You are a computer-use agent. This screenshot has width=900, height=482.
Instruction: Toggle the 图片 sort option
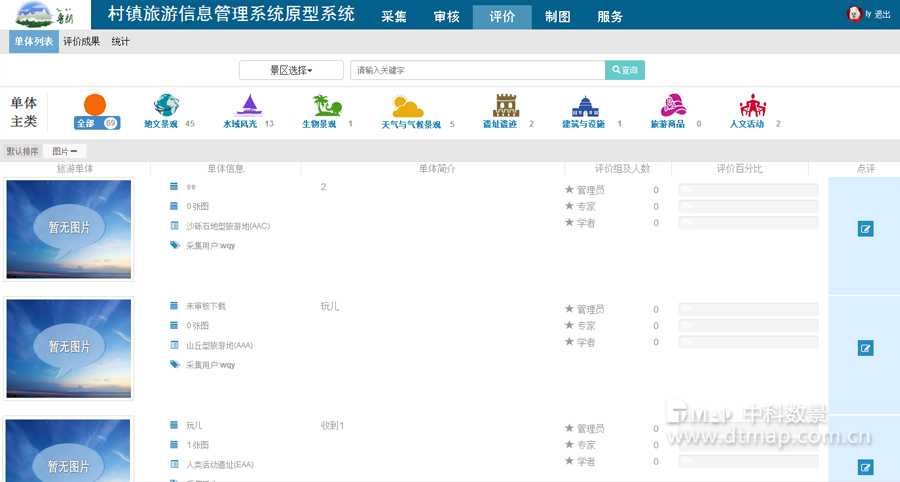pyautogui.click(x=64, y=151)
